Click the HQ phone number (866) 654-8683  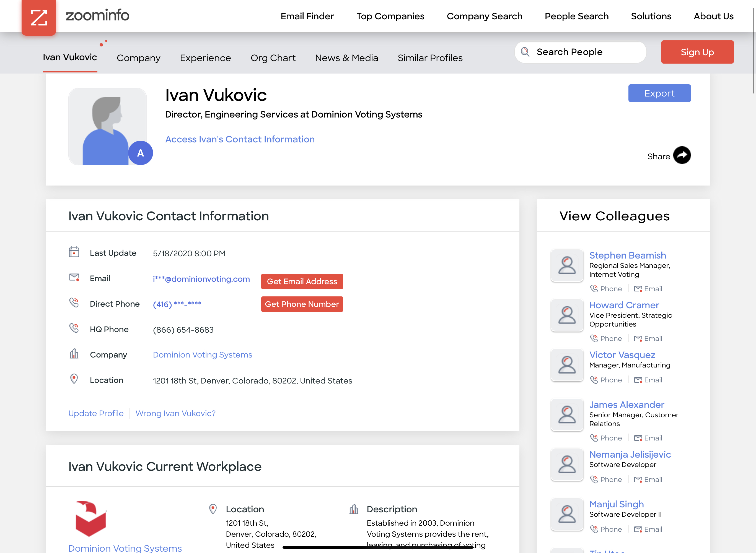(183, 330)
